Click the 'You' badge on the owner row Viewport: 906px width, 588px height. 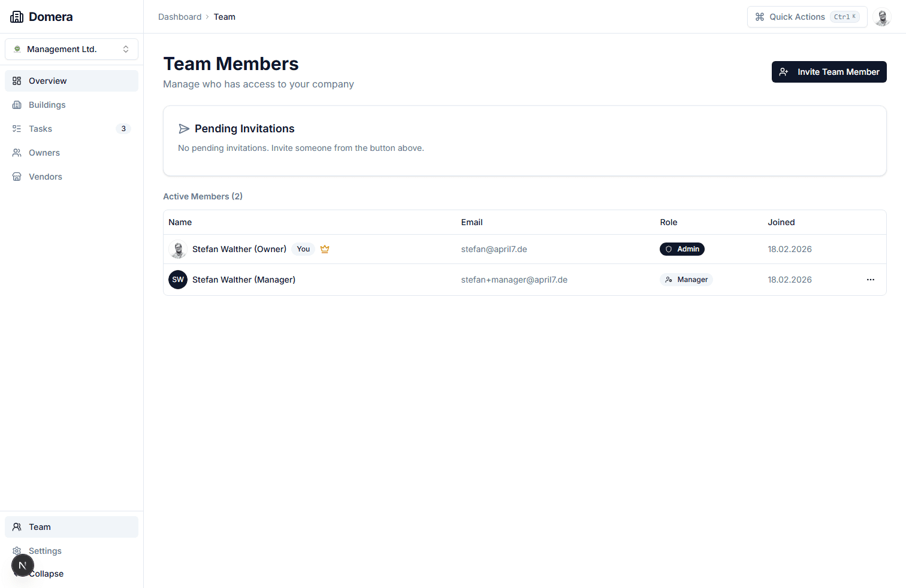tap(303, 248)
